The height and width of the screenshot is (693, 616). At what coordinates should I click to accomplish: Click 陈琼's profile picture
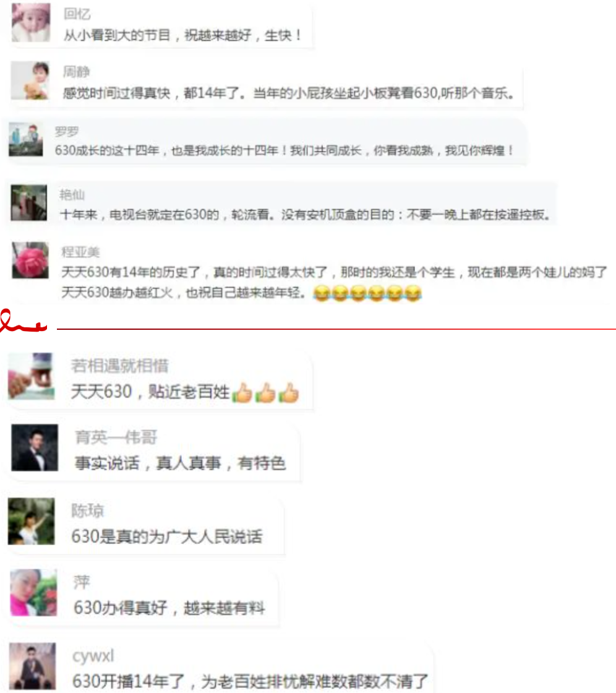point(32,521)
